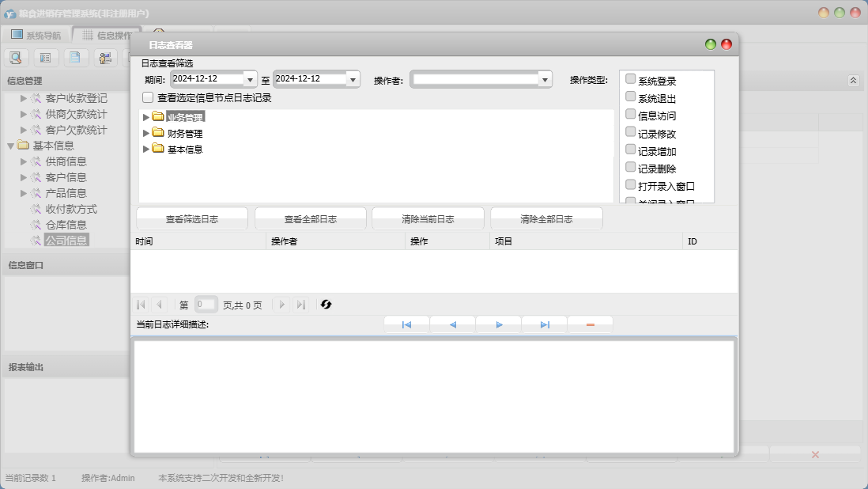This screenshot has width=868, height=489.
Task: Click the 项目 column header
Action: tap(586, 241)
